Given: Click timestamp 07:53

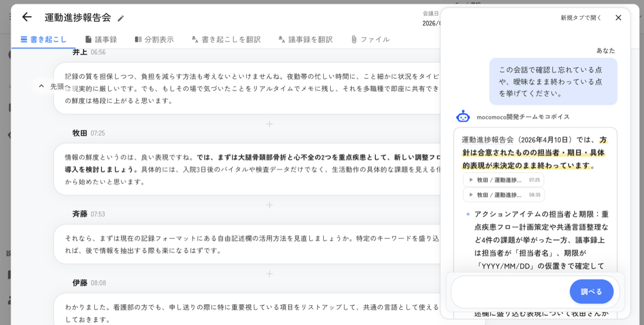Looking at the screenshot, I should pos(98,215).
